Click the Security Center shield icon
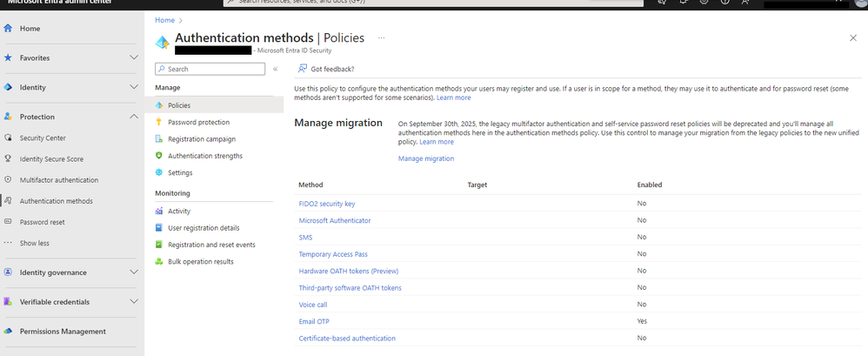 click(8, 138)
